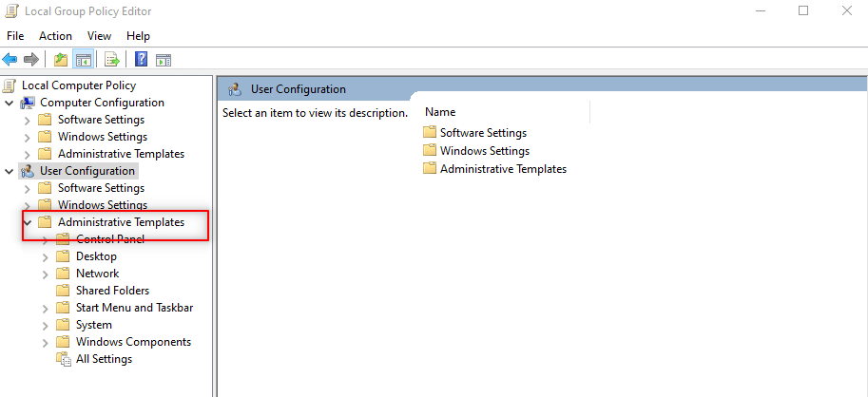Open the Action menu
Image resolution: width=868 pixels, height=397 pixels.
(x=55, y=36)
